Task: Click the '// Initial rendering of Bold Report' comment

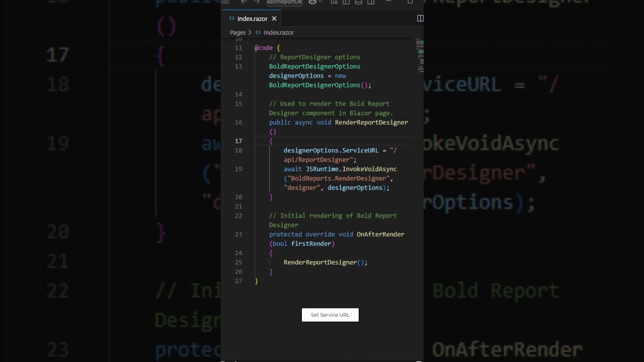Action: (333, 216)
